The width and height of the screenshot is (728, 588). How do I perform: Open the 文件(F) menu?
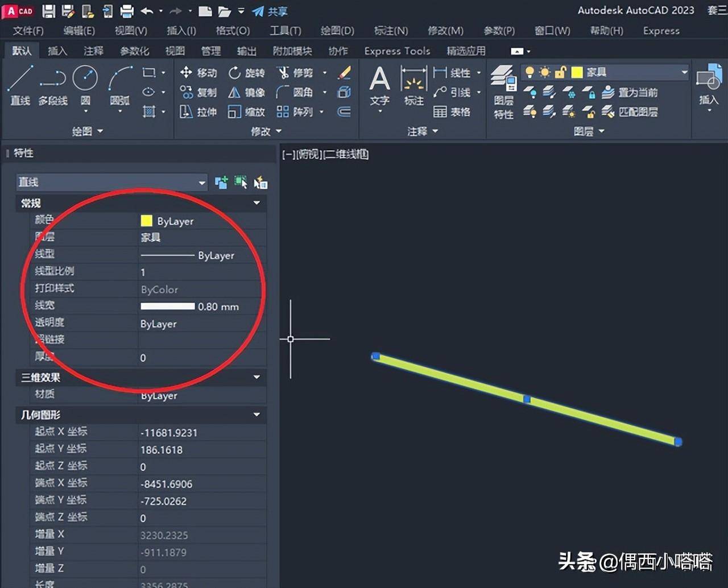[x=28, y=31]
